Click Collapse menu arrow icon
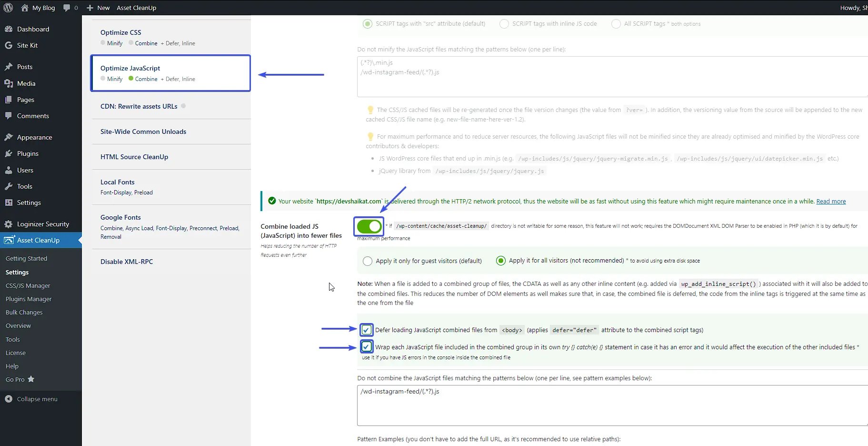Viewport: 868px width, 446px height. point(9,399)
